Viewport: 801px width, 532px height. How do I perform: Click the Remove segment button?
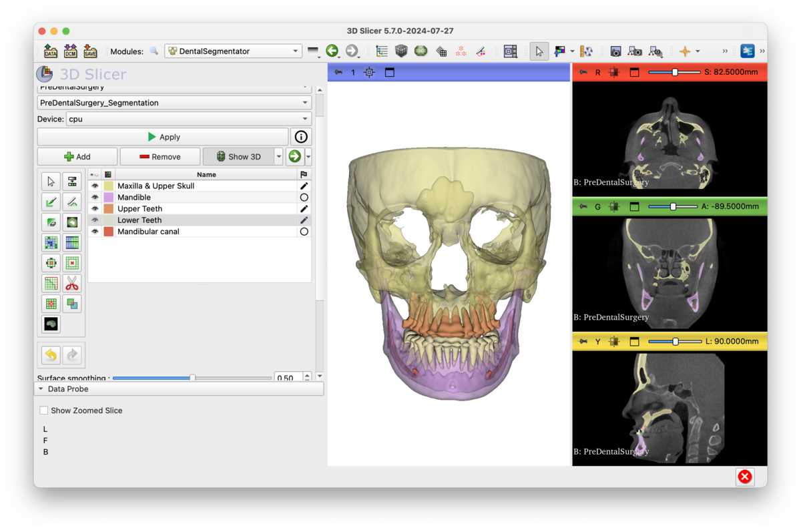160,157
